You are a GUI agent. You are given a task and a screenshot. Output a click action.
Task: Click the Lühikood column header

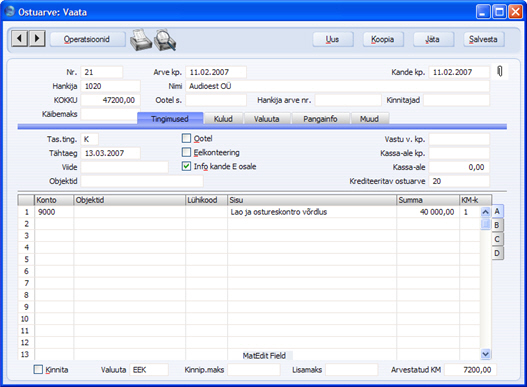coord(206,200)
